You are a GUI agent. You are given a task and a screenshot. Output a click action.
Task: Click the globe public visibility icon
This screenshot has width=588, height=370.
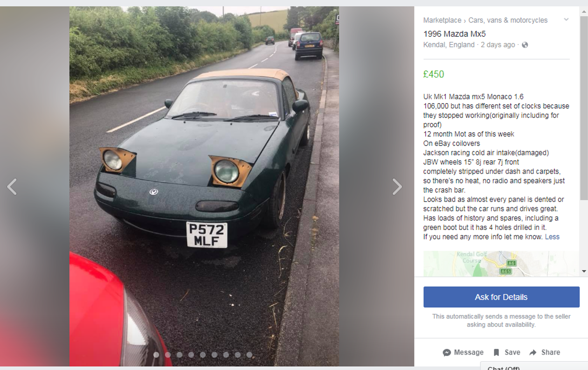tap(525, 45)
